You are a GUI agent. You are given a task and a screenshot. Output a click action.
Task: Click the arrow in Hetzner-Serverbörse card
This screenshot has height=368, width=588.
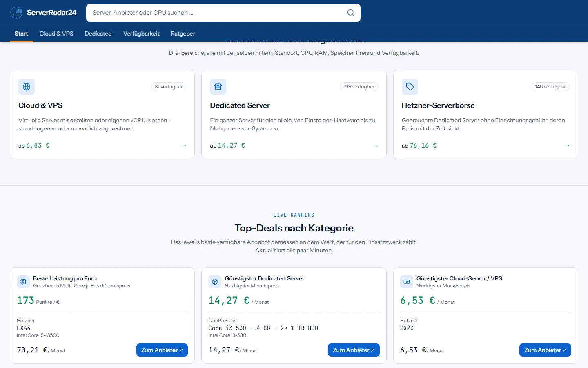(x=567, y=146)
